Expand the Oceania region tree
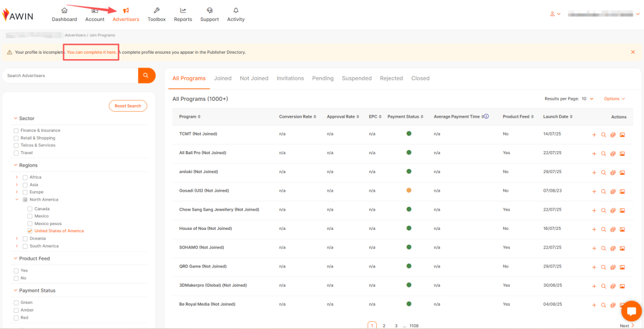Screen dimensions: 644x329 pyautogui.click(x=17, y=238)
